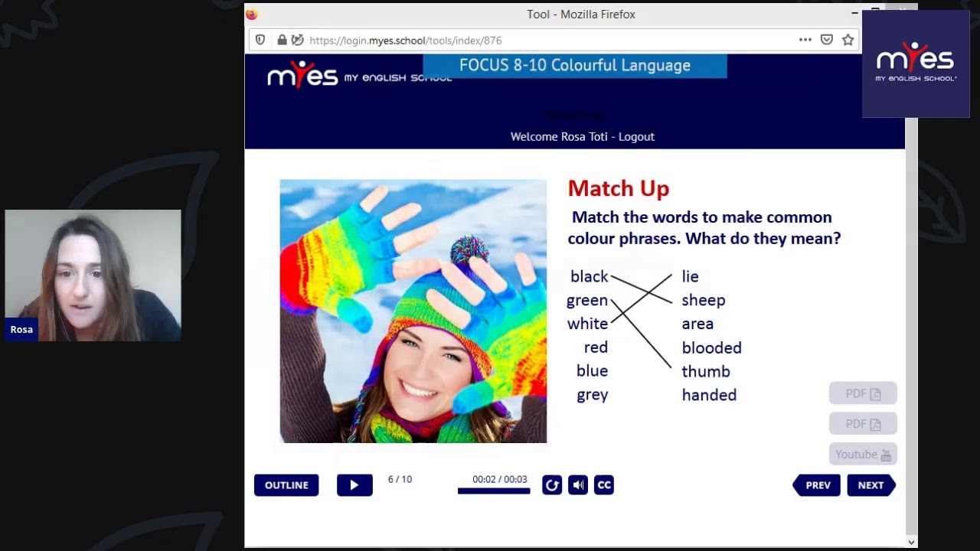Click the rainbow gloves photo
Viewport: 980px width, 551px height.
[x=413, y=311]
